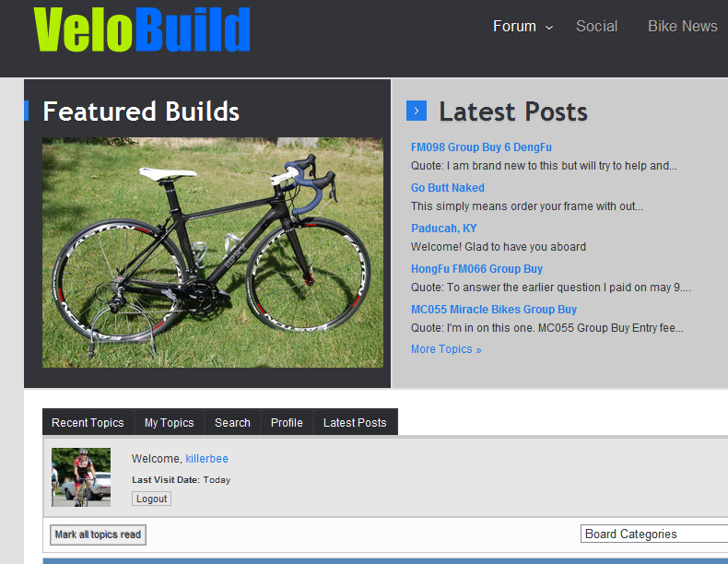Open the featured bike build photo
The width and height of the screenshot is (728, 564).
tap(213, 253)
